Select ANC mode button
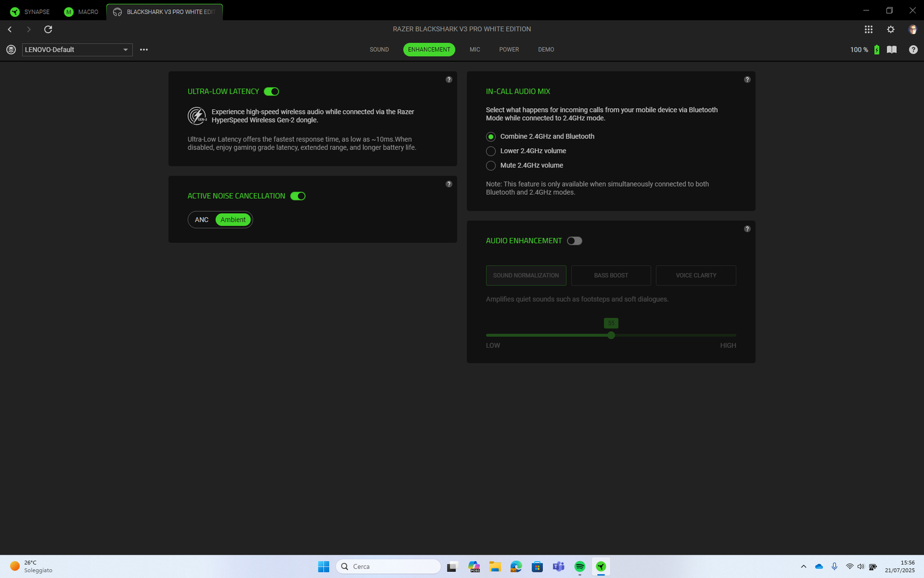This screenshot has height=578, width=924. (202, 220)
